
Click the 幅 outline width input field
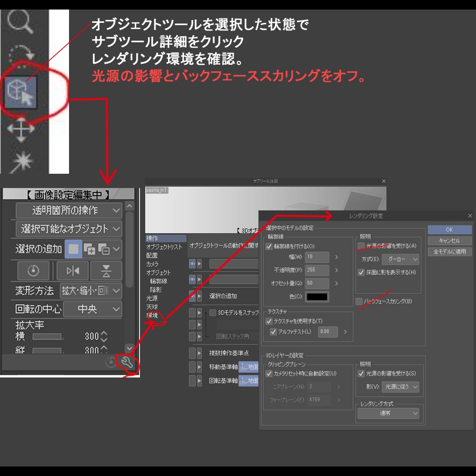[x=317, y=258]
